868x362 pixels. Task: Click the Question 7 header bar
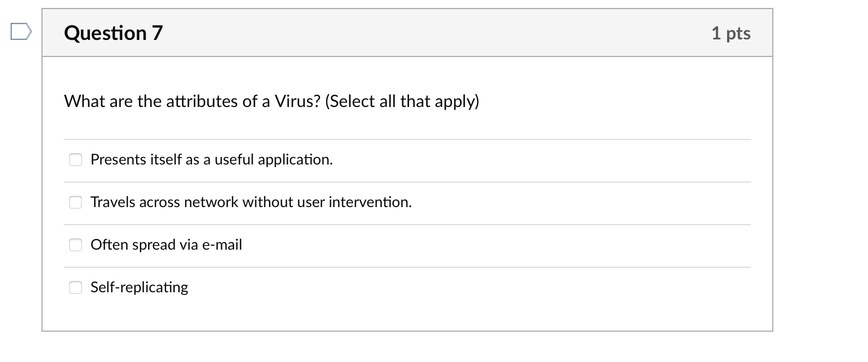(x=406, y=32)
